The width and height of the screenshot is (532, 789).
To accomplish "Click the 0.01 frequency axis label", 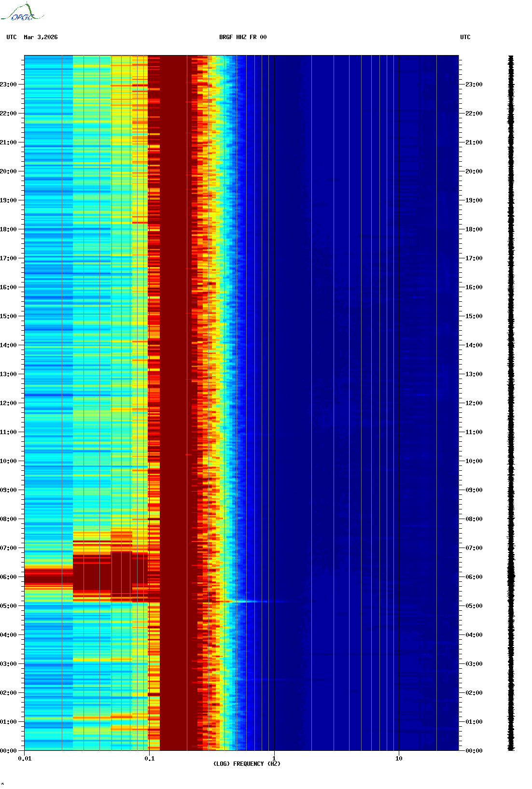I will pos(25,759).
